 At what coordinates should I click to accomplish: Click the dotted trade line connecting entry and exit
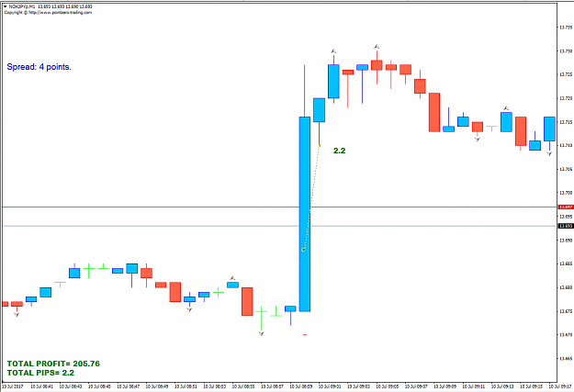tap(311, 197)
